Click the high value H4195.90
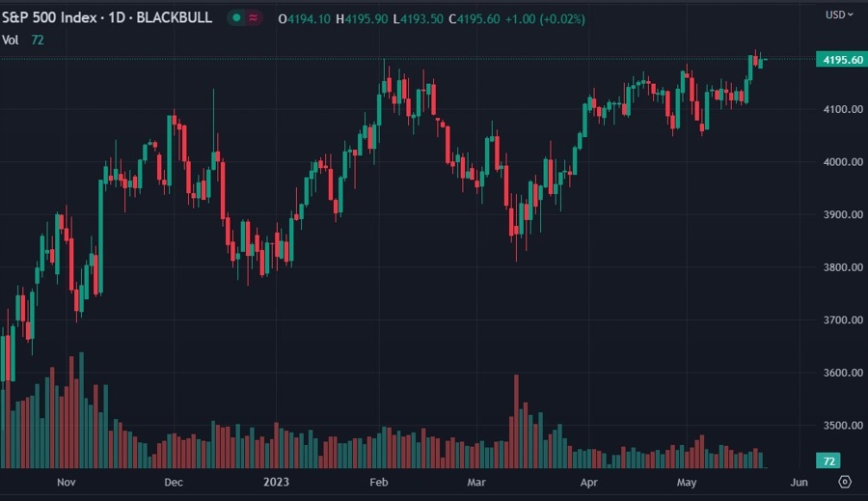The height and width of the screenshot is (501, 868). click(362, 19)
